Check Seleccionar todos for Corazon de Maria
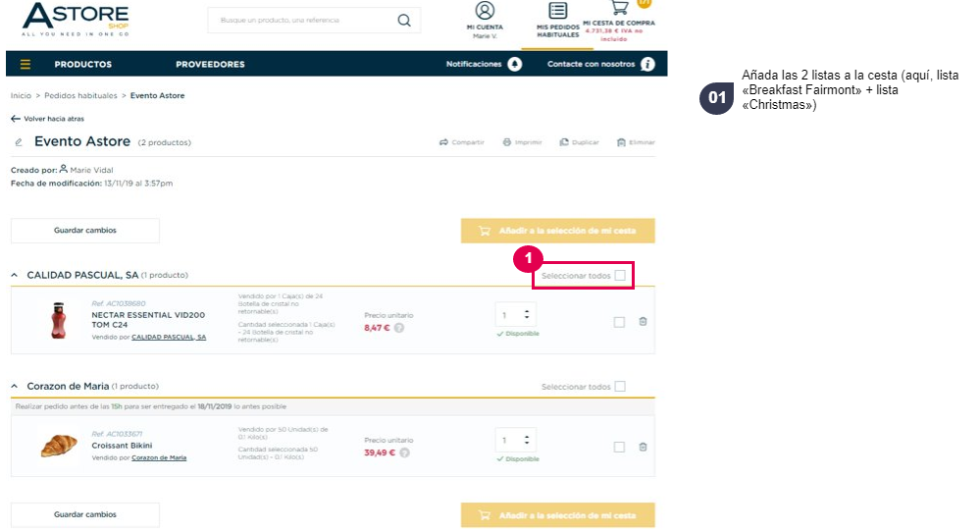The height and width of the screenshot is (532, 980). click(620, 387)
